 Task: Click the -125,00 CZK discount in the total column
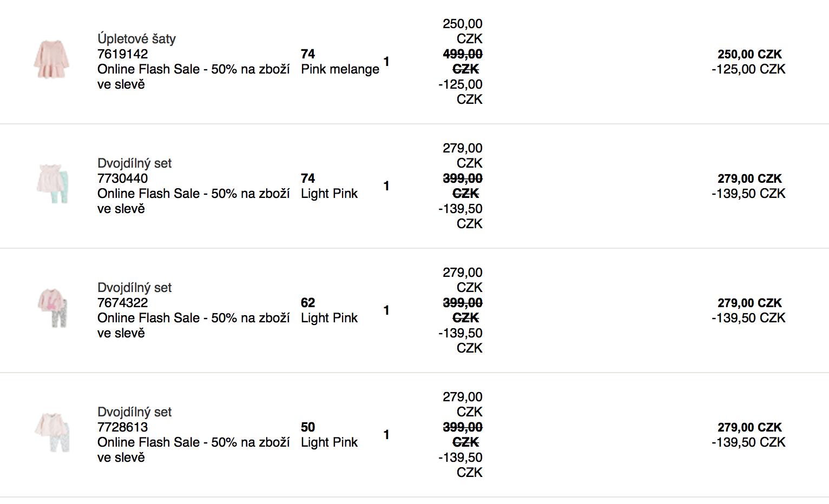(748, 69)
